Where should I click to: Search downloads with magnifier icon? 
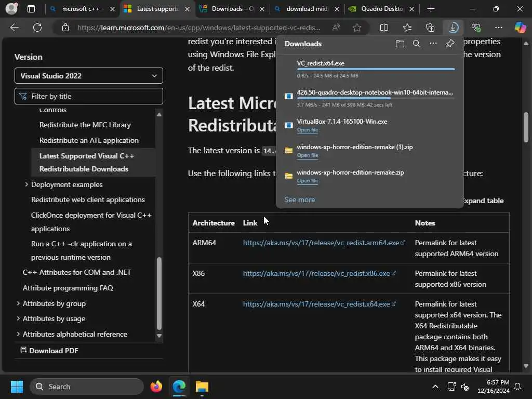pyautogui.click(x=416, y=44)
